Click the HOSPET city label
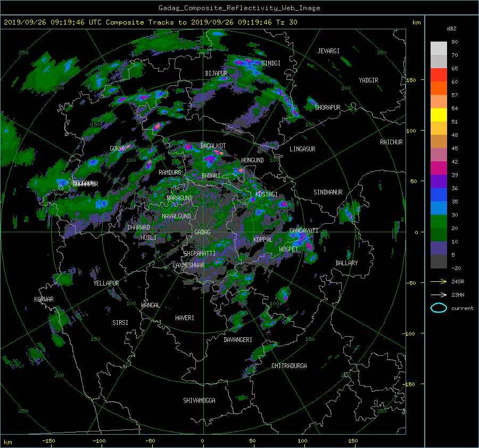Screen dimensions: 479x448 tap(288, 249)
